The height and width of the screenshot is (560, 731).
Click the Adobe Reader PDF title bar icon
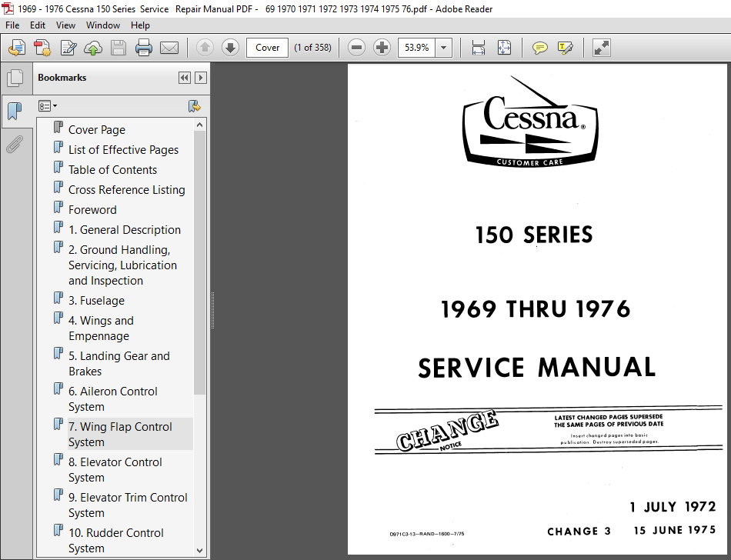[8, 9]
